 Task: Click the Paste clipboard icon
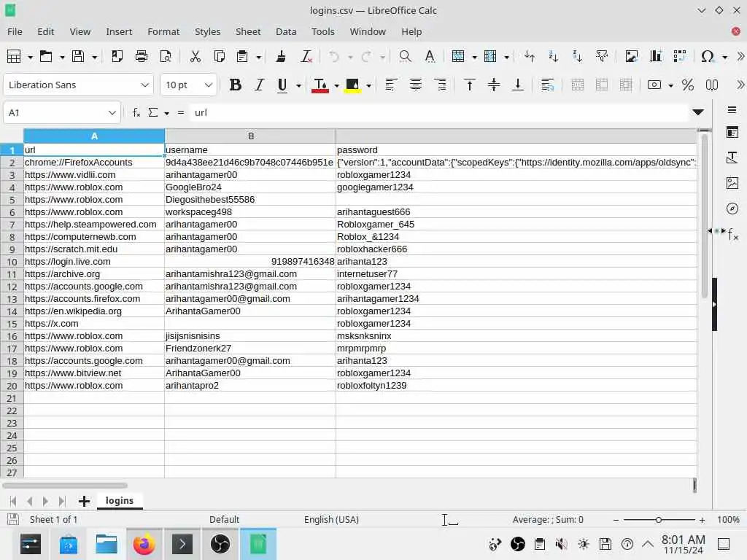(x=242, y=56)
